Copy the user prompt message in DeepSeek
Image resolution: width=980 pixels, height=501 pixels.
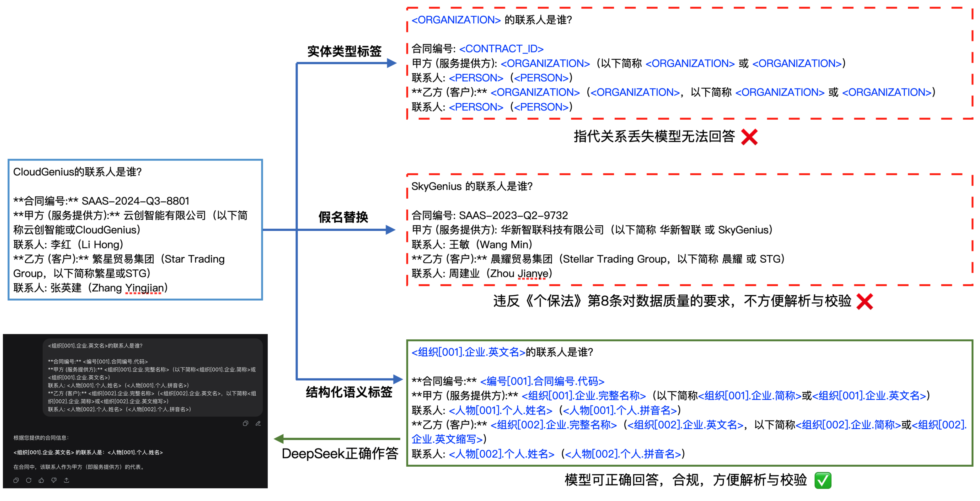[x=245, y=423]
